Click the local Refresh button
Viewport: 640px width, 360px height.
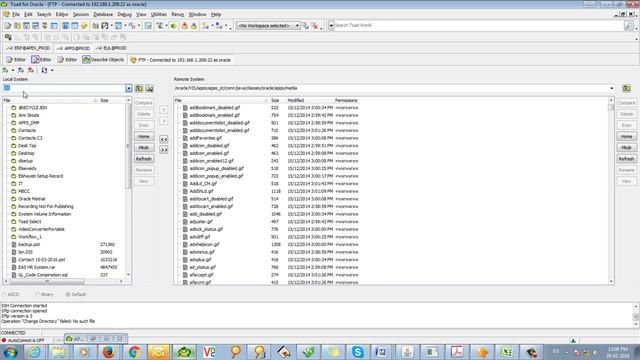[x=144, y=159]
